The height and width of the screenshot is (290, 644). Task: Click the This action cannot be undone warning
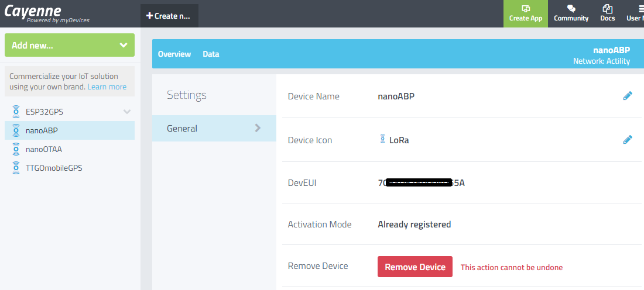click(x=511, y=267)
